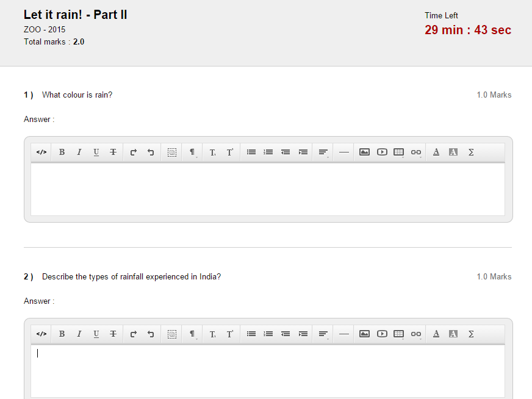Toggle italic in question 2 editor toolbar
The image size is (532, 399).
(x=79, y=334)
